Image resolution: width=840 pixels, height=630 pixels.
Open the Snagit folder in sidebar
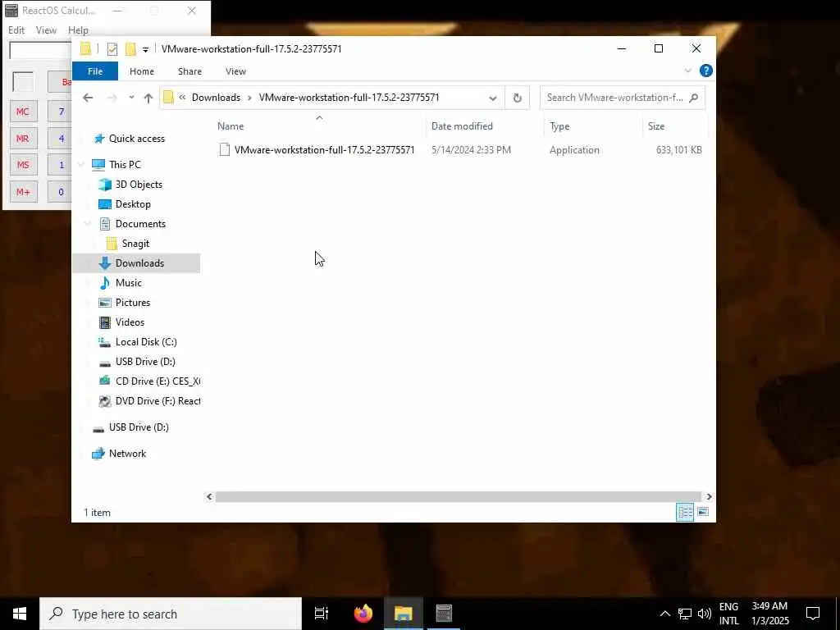[135, 244]
